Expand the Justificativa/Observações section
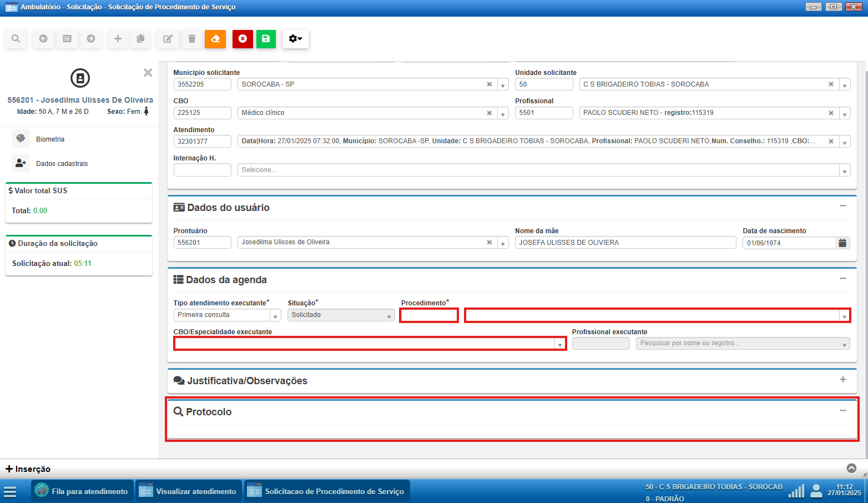868x503 pixels. [x=842, y=380]
